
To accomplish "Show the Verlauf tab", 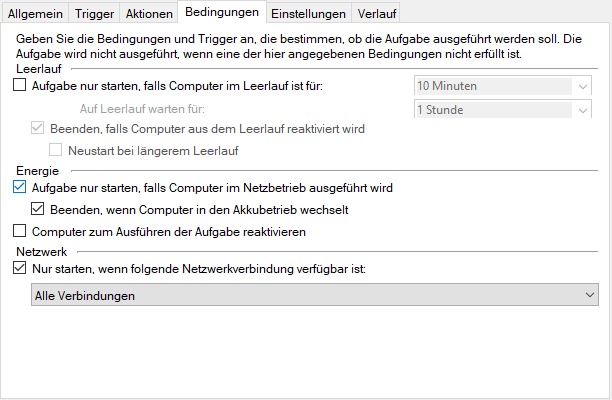I will (377, 13).
